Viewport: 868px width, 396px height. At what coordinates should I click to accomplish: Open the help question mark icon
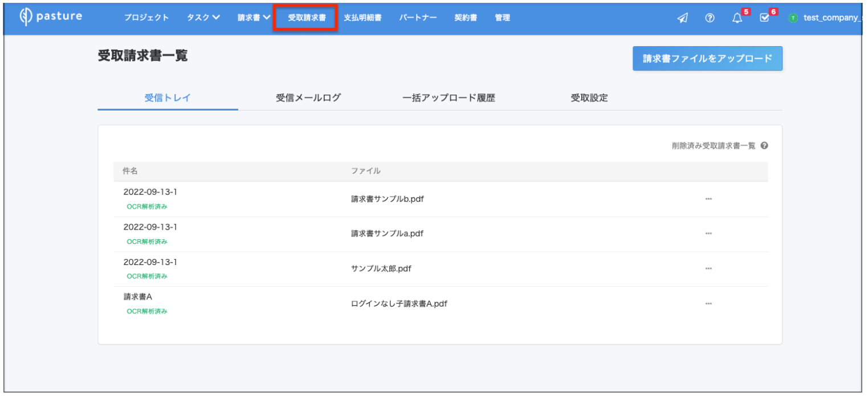coord(710,18)
